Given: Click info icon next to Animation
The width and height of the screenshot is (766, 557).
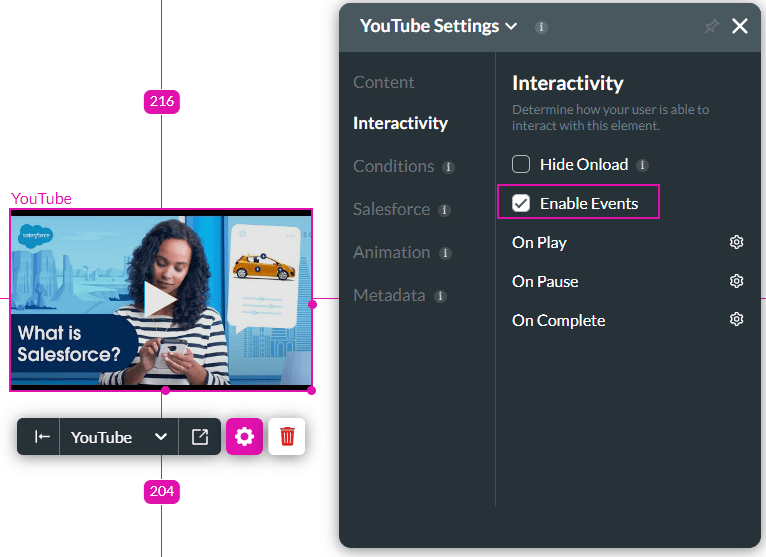Looking at the screenshot, I should 445,253.
